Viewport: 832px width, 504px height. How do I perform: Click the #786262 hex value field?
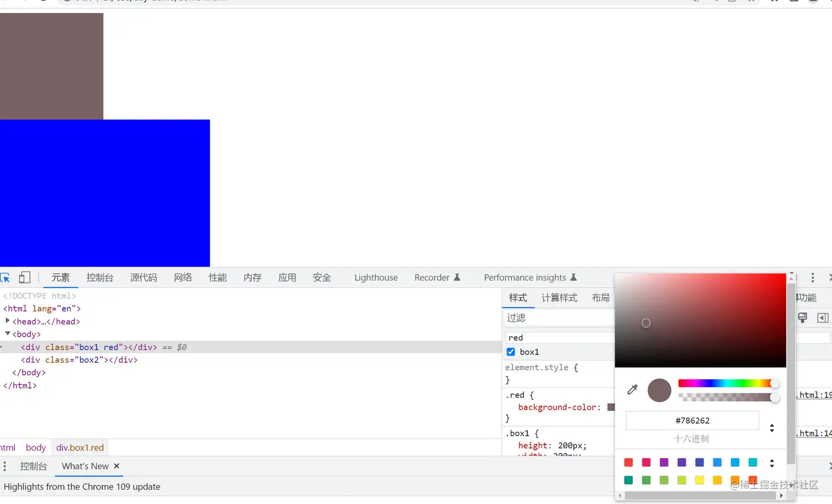[x=692, y=421]
